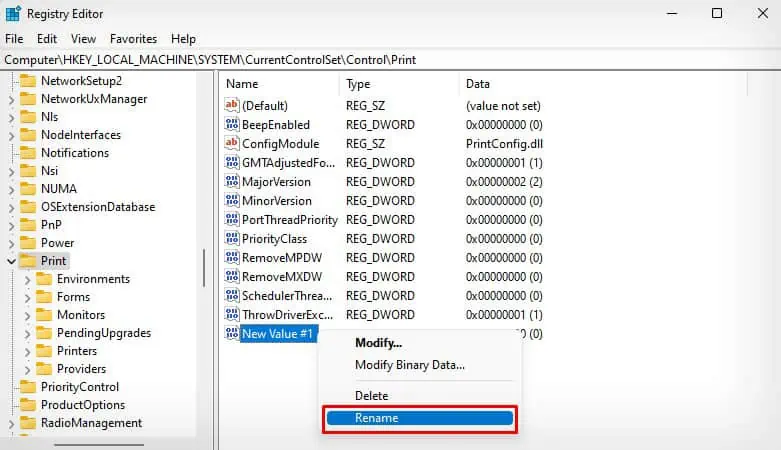Click the Registry Editor app icon
Image resolution: width=781 pixels, height=450 pixels.
(x=12, y=13)
